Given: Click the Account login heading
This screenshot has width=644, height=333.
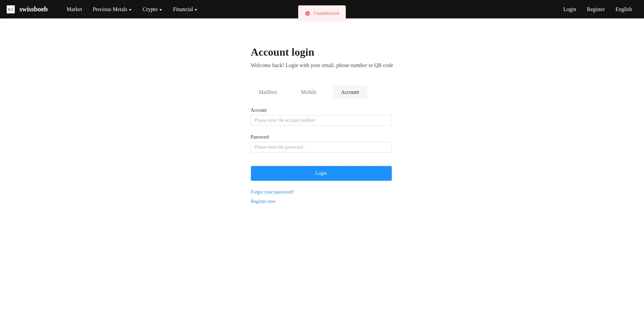Looking at the screenshot, I should point(282,52).
